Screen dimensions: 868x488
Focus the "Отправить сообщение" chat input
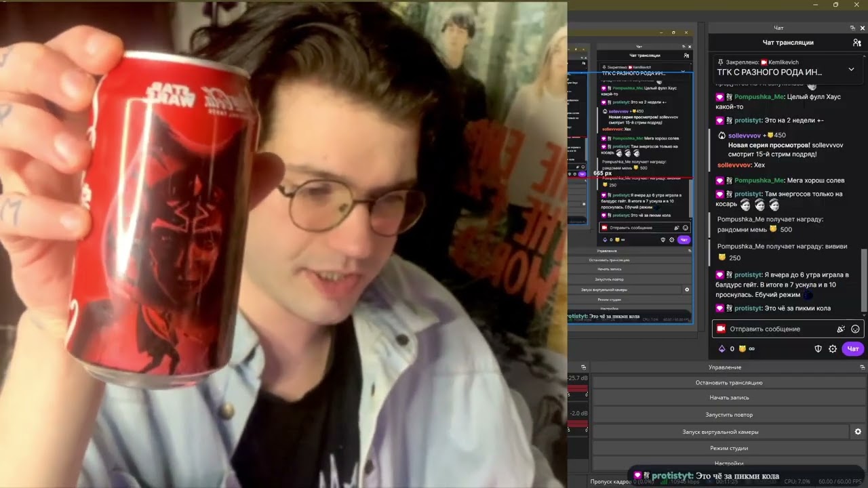coord(787,329)
